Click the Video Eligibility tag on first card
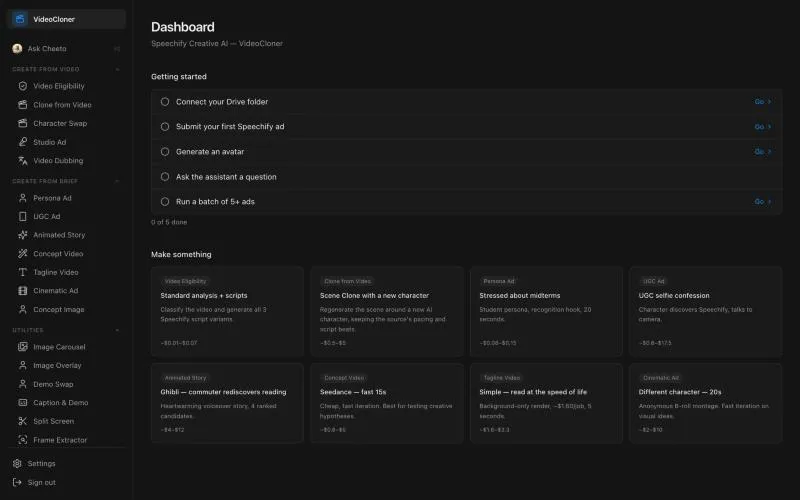The height and width of the screenshot is (500, 800). 186,281
